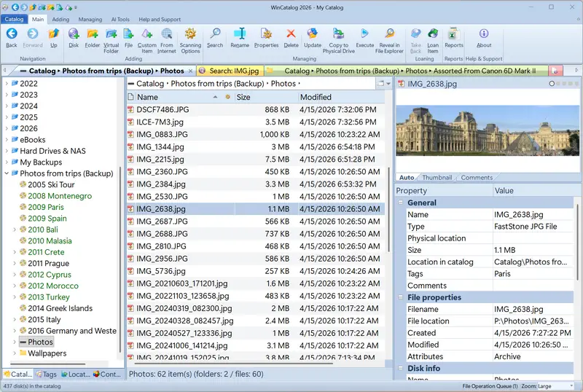Switch to Search: IMG.jpg tab
This screenshot has width=583, height=392.
[230, 71]
